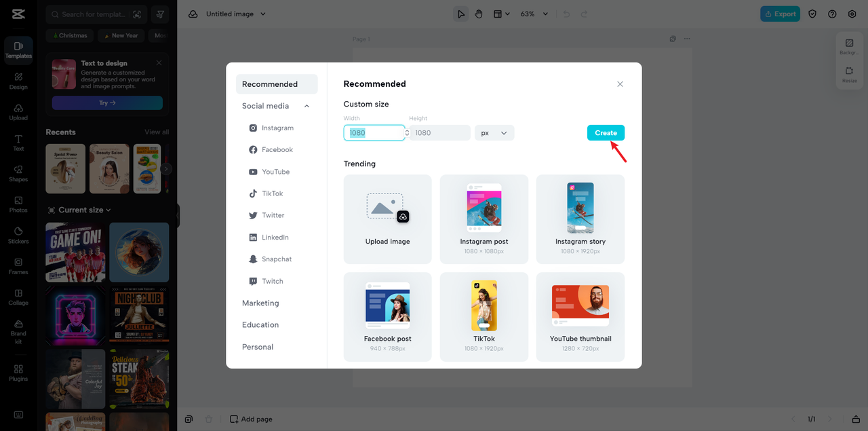868x431 pixels.
Task: Select Instagram in social media list
Action: point(271,128)
